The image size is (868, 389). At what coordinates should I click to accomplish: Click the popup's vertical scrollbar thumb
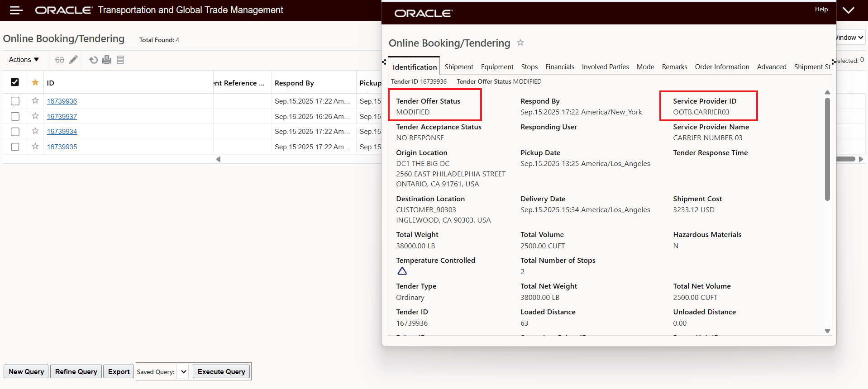[827, 149]
